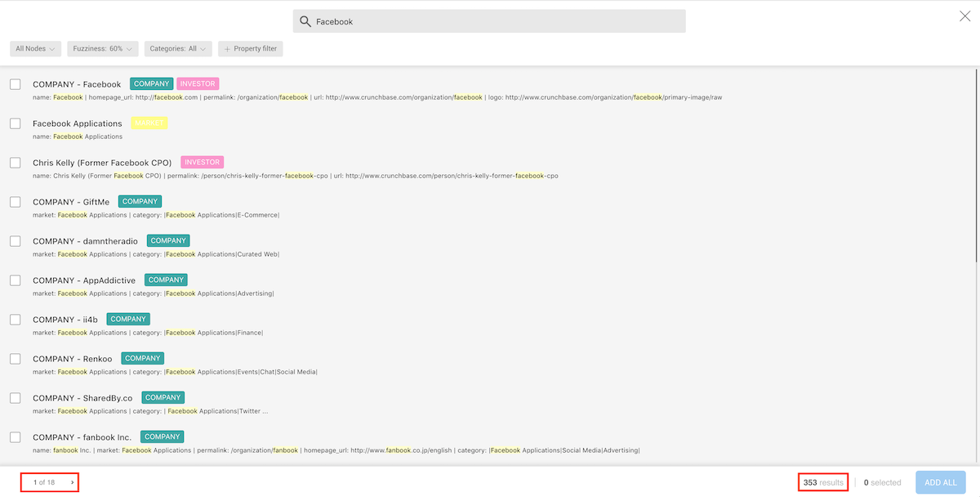Click the INVESTOR tag on COMPANY - Facebook
Viewport: 980px width, 497px height.
(198, 84)
